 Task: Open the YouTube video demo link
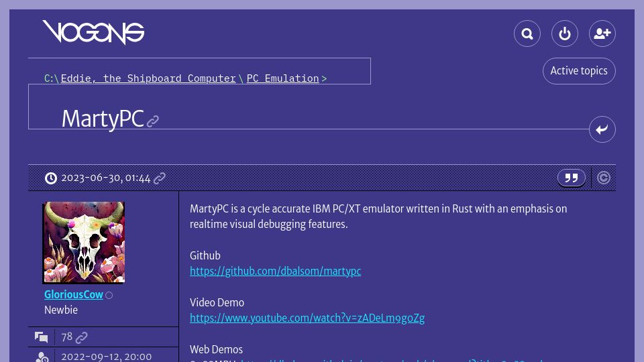(x=307, y=318)
